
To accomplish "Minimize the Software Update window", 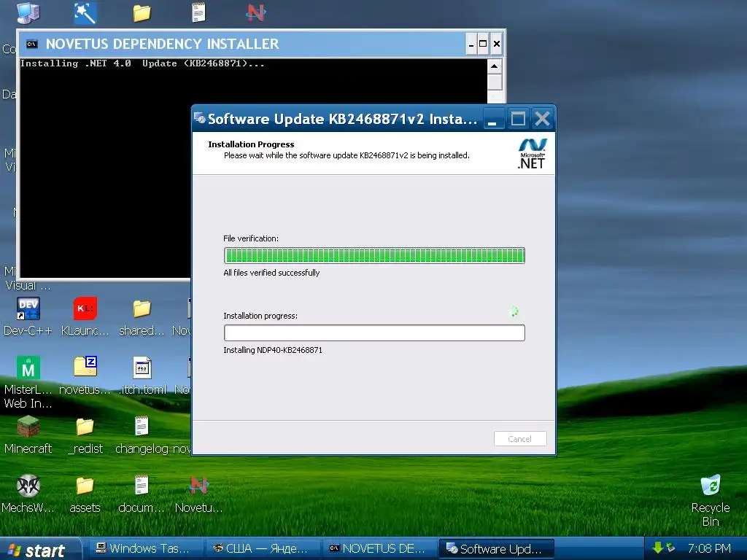I will pos(492,119).
